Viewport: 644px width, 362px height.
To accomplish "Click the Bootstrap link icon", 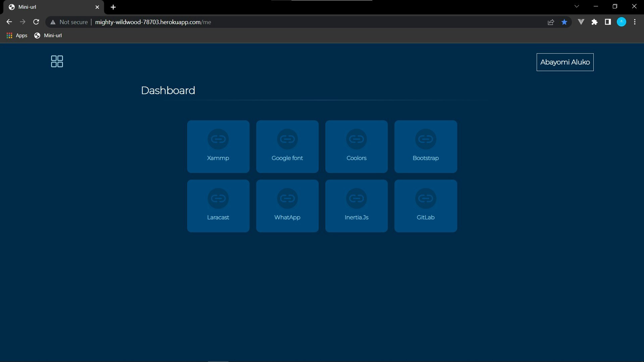I will point(426,139).
